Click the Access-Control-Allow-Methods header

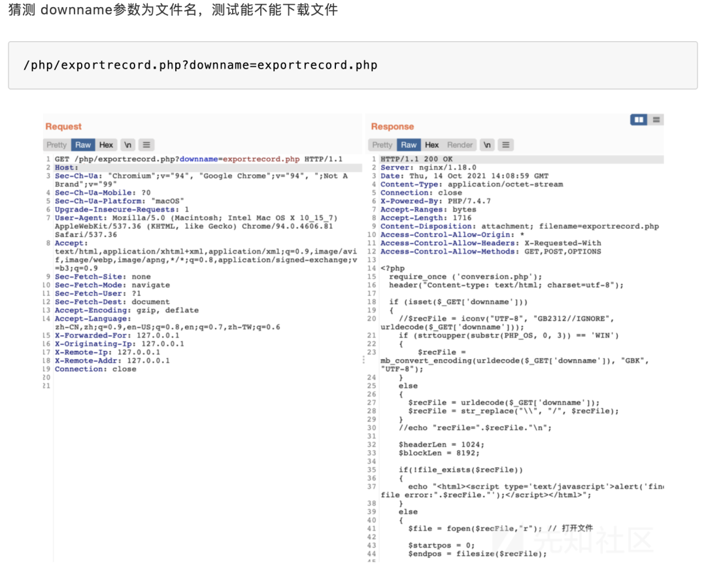click(x=491, y=252)
